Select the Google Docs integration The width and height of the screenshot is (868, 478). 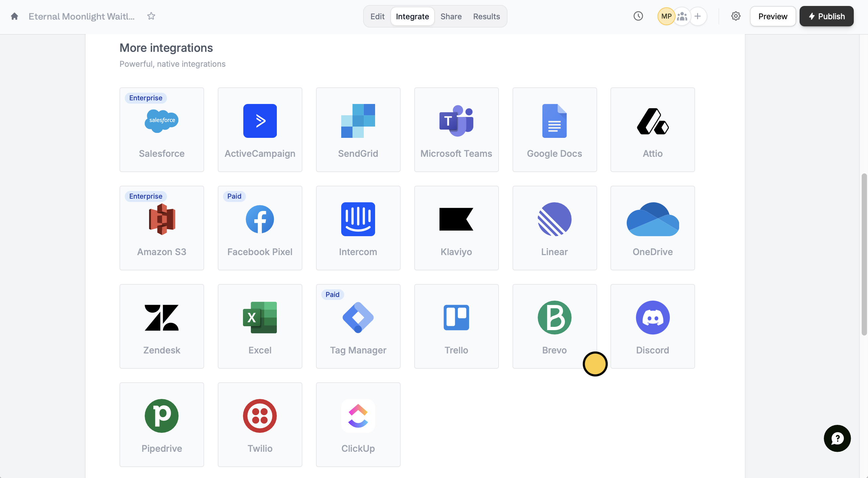(x=554, y=130)
